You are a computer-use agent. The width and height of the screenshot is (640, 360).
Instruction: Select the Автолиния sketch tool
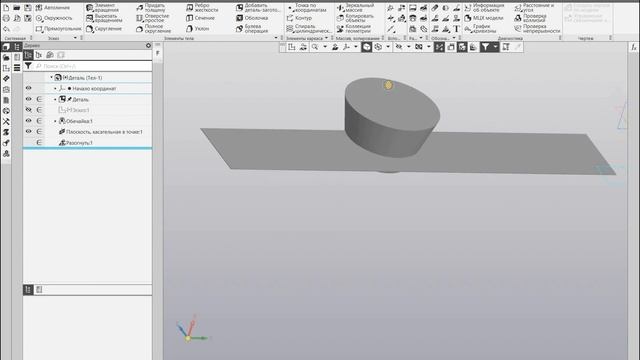(53, 8)
